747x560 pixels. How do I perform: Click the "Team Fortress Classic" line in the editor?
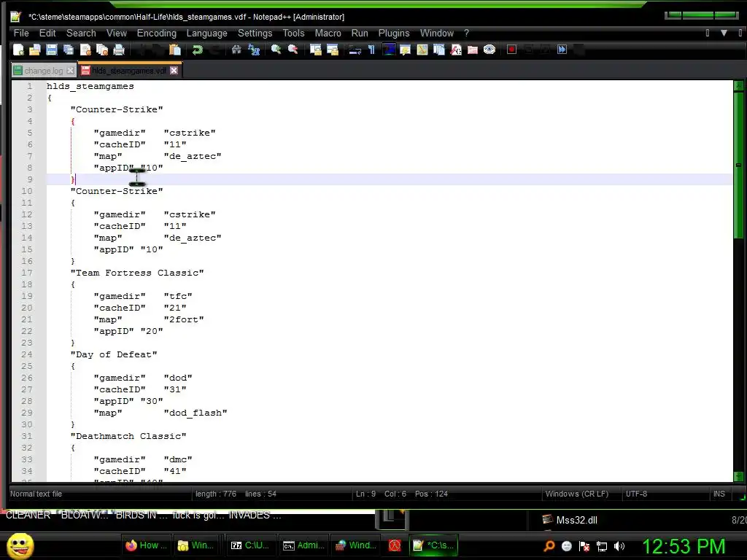[x=137, y=273]
